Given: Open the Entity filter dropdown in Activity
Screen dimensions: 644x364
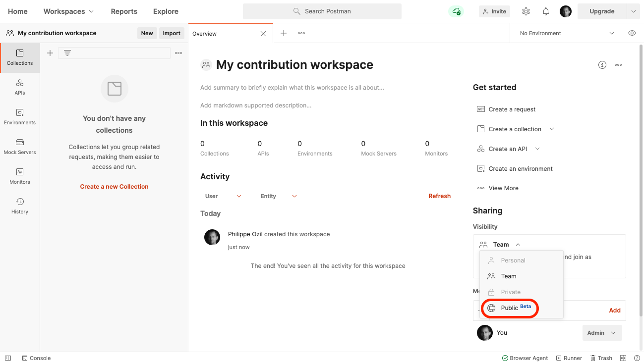Looking at the screenshot, I should (279, 196).
